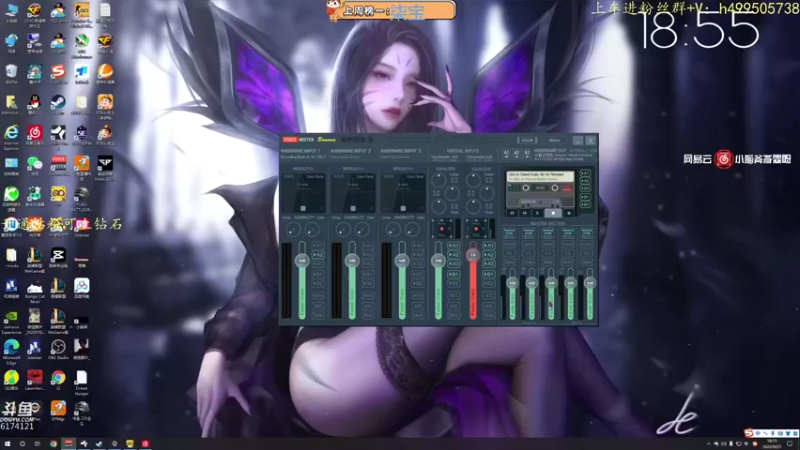Toggle EQ on second master bus
This screenshot has height=450, width=800.
click(529, 253)
